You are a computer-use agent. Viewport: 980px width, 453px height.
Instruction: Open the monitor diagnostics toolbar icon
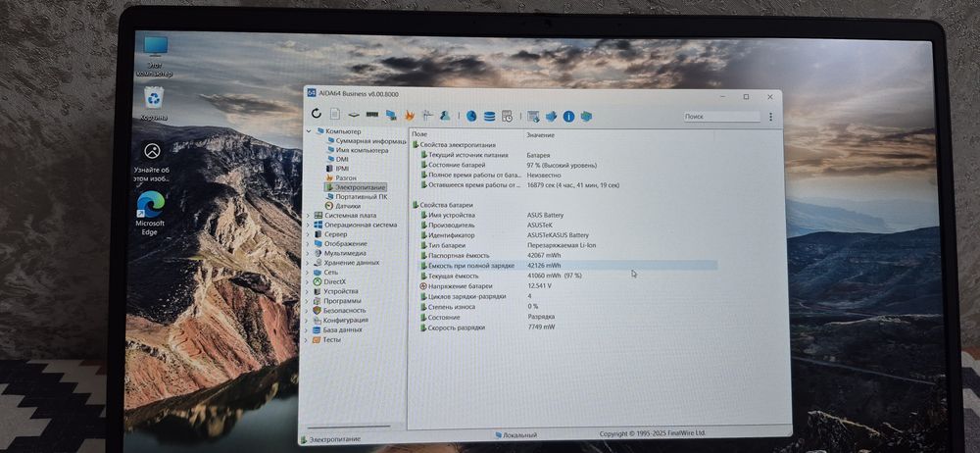427,115
